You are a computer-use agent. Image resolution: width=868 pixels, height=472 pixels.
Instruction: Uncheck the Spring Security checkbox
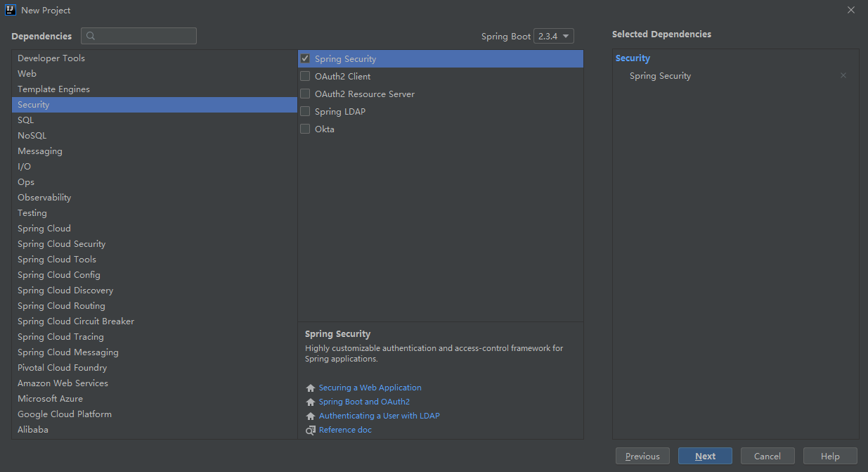coord(305,59)
